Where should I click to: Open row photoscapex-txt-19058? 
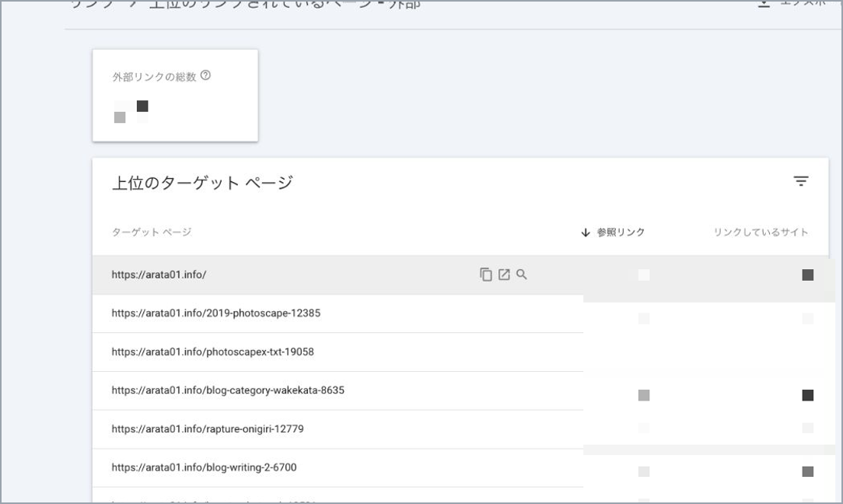click(x=460, y=352)
